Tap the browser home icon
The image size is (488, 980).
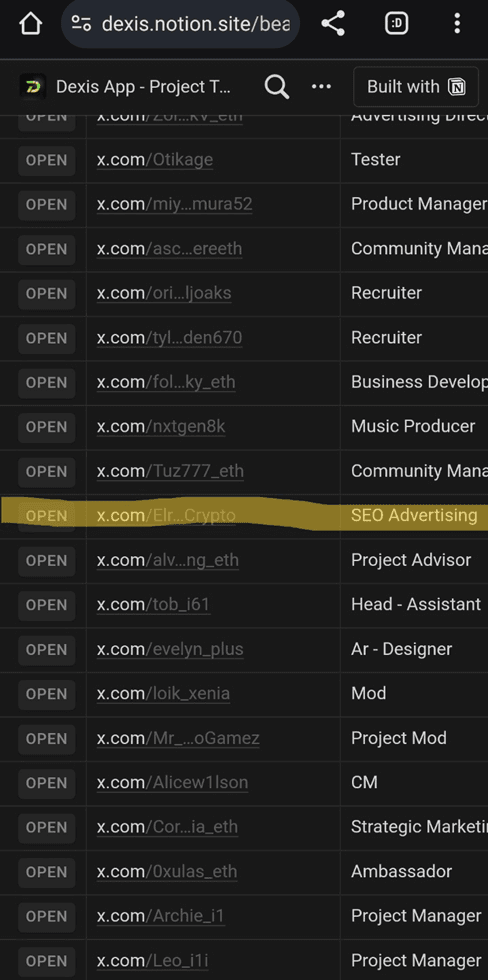(x=30, y=24)
